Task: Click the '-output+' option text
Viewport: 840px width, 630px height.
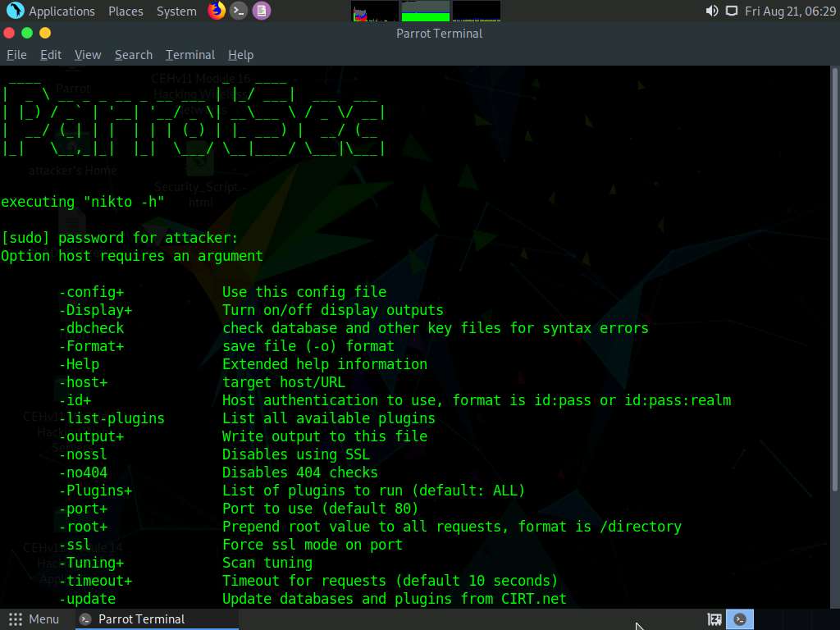Action: pyautogui.click(x=92, y=436)
